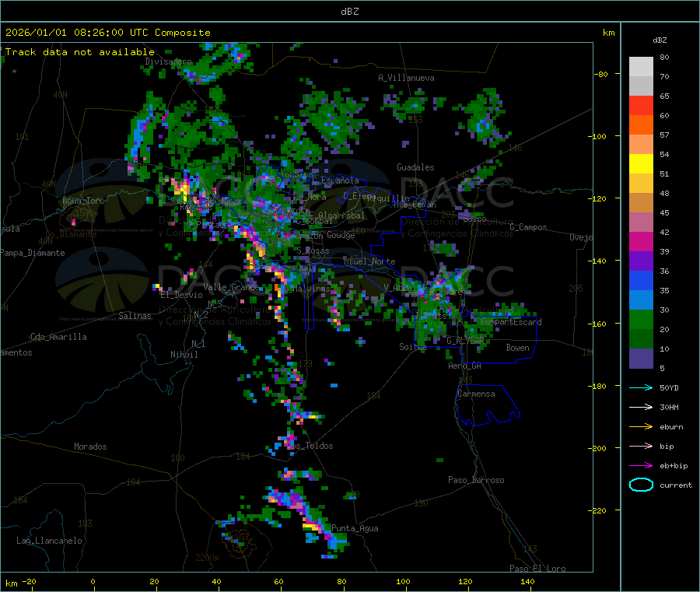
Task: Click the S_Rosas map label
Action: point(313,250)
